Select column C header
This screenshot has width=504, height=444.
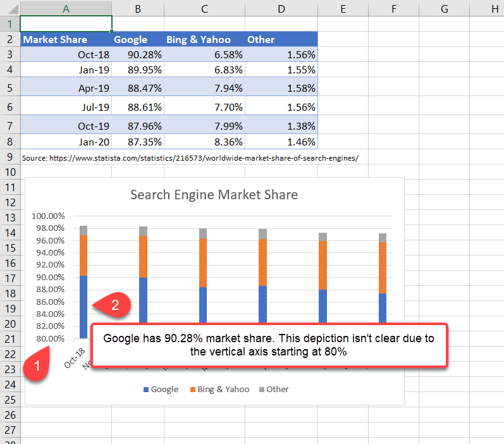pyautogui.click(x=204, y=9)
